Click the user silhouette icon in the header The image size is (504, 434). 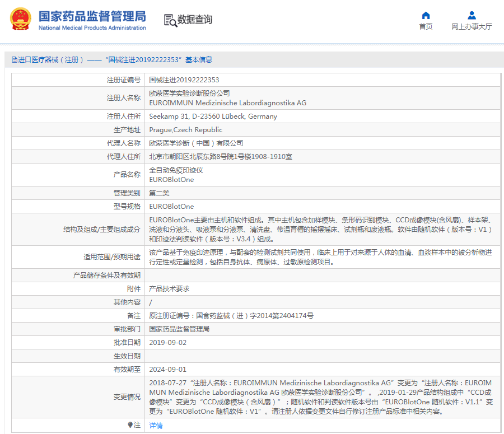(x=470, y=17)
